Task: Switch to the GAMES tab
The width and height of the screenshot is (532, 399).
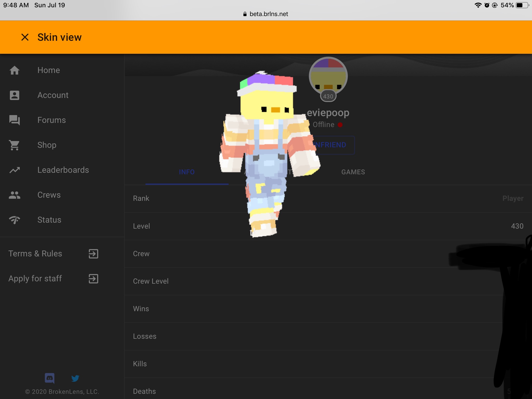Action: [x=353, y=172]
